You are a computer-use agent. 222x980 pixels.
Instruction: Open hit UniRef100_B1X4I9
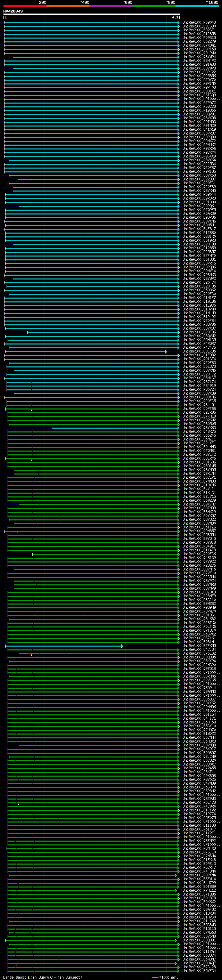tap(199, 550)
